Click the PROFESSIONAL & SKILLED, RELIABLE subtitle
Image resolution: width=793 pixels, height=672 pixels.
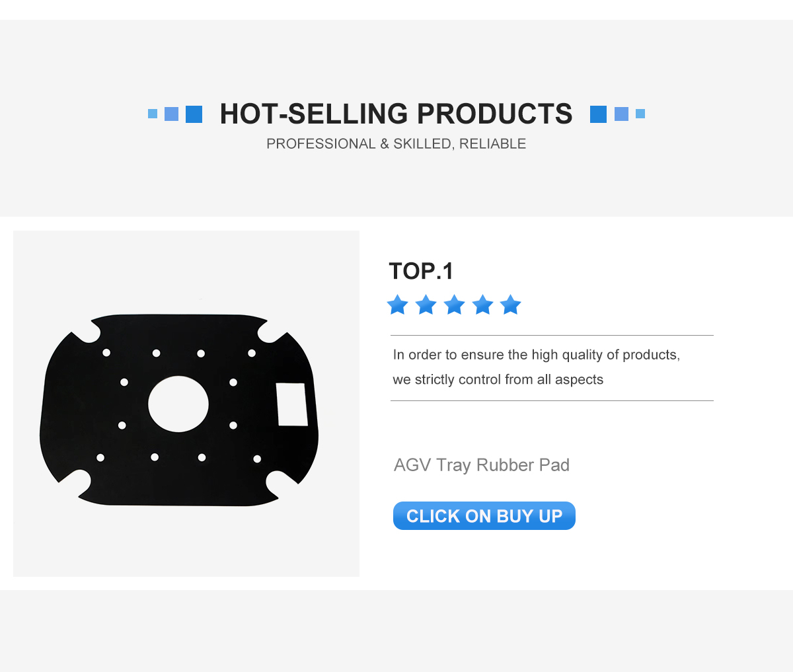396,144
